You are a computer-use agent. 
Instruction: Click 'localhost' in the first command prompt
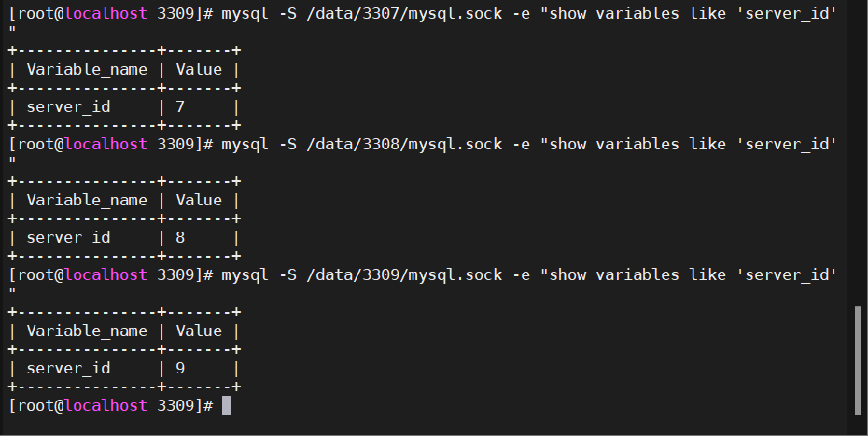pos(105,13)
